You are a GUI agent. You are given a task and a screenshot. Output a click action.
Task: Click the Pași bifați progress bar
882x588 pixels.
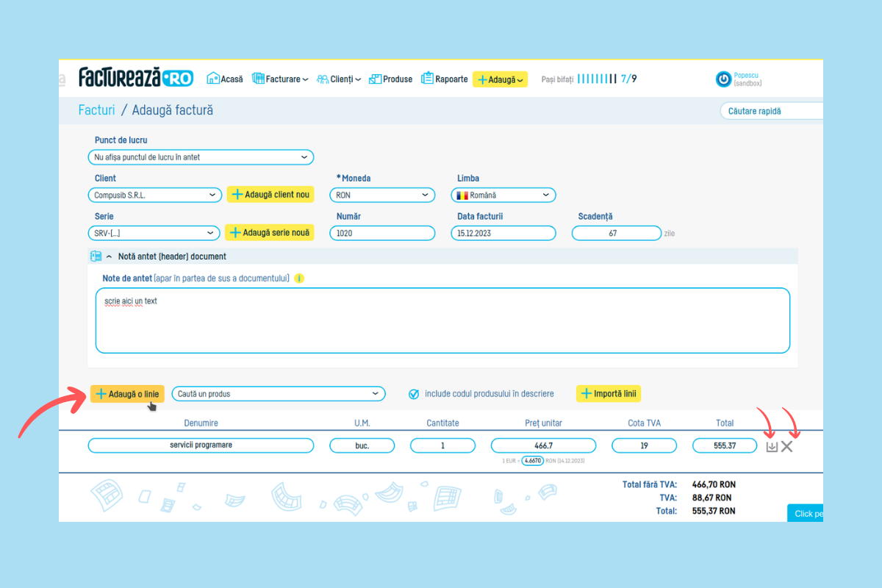click(596, 79)
